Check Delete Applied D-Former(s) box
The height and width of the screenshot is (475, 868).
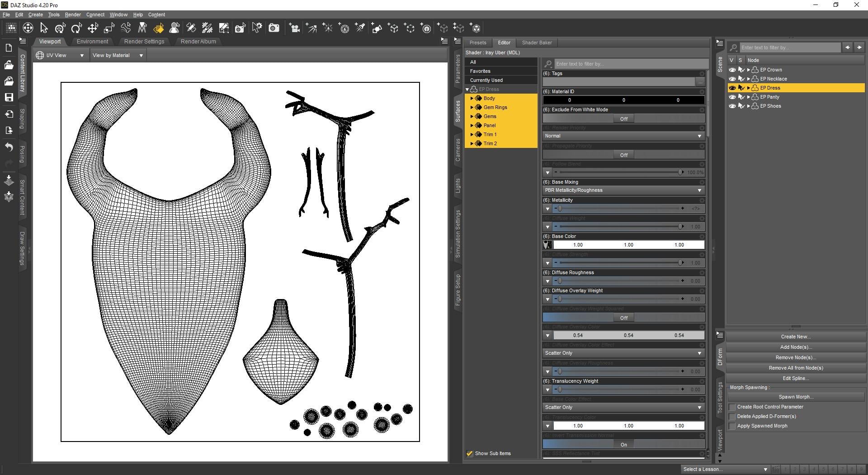pos(732,417)
